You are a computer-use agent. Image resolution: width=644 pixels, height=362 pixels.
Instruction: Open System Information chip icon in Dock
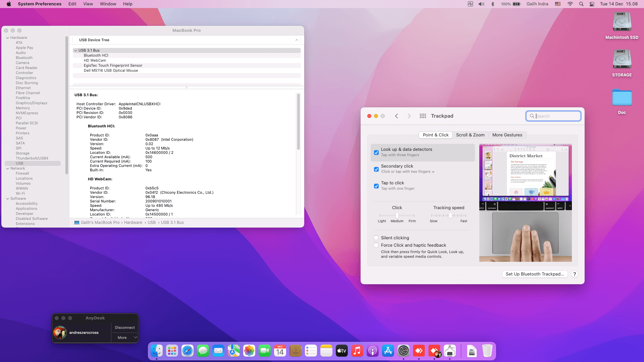click(450, 351)
